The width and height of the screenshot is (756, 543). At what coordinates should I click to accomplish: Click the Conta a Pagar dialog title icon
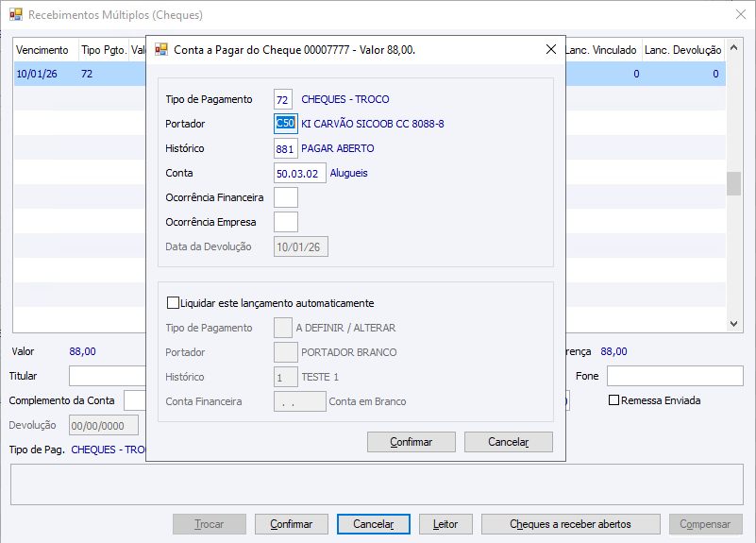click(x=161, y=49)
